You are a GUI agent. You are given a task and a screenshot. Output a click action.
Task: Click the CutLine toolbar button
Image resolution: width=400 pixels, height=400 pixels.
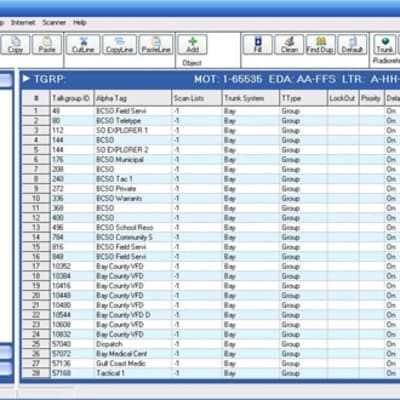tap(83, 45)
